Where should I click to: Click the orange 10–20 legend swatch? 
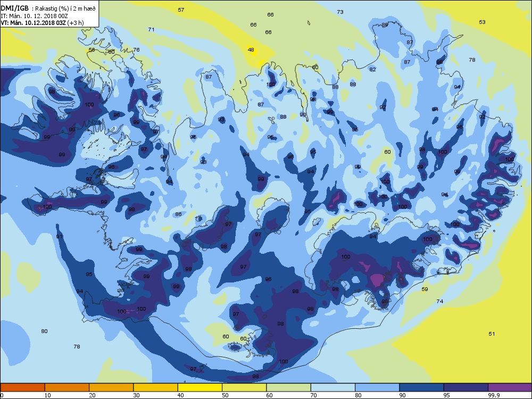coord(67,387)
